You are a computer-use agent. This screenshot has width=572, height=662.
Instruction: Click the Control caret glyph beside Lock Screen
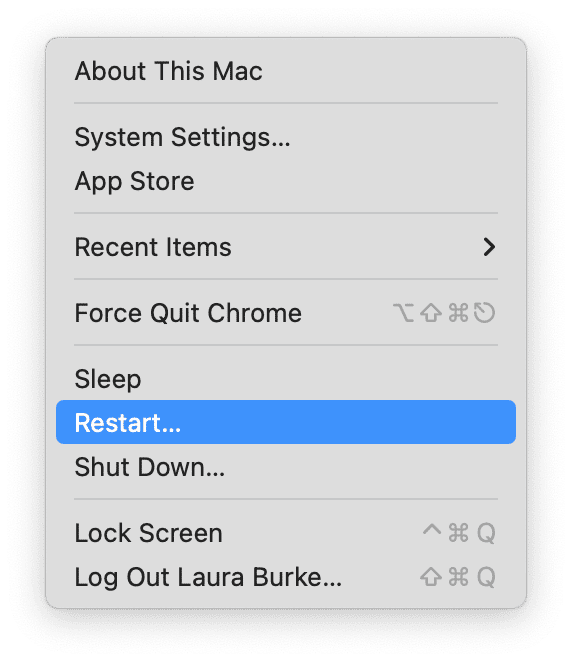coord(432,529)
